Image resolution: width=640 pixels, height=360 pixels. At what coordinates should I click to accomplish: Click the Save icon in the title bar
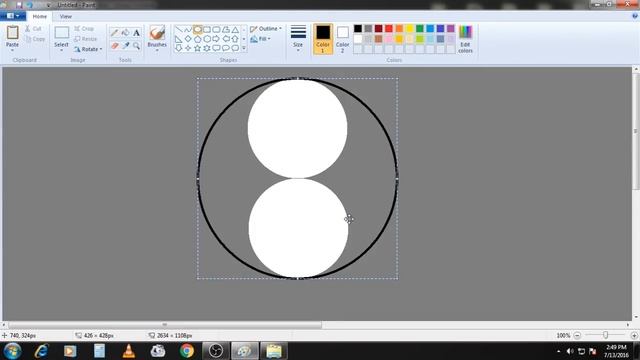click(19, 5)
